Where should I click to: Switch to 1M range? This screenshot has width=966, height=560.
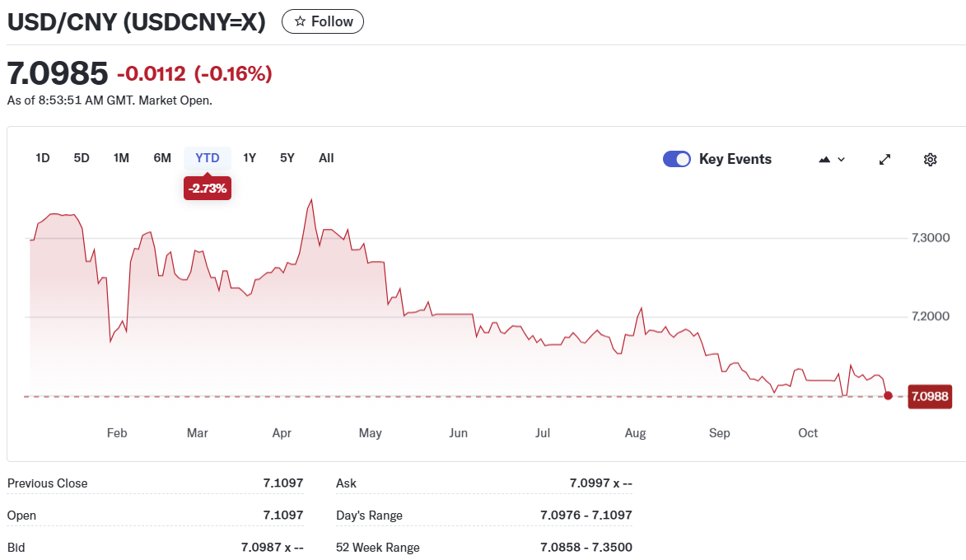click(121, 158)
